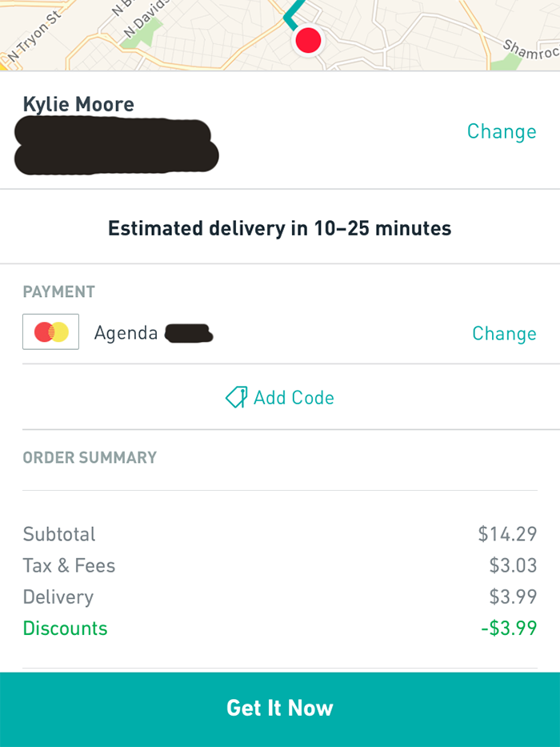Tap the Subtotal label in the order summary
560x747 pixels.
(59, 534)
